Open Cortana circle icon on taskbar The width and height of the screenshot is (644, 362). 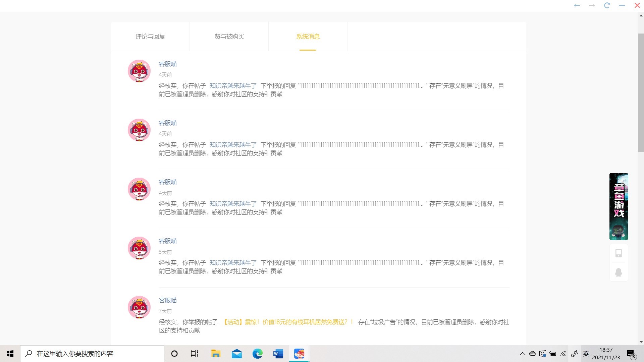click(x=174, y=354)
